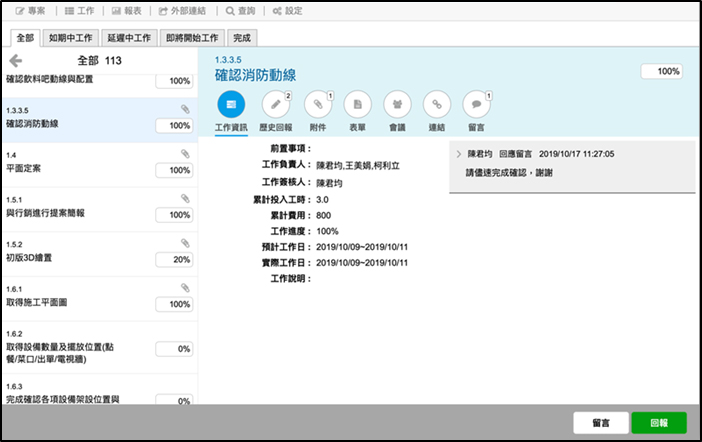The image size is (702, 442).
Task: Open the 歷史回報 history report icon
Action: [275, 104]
